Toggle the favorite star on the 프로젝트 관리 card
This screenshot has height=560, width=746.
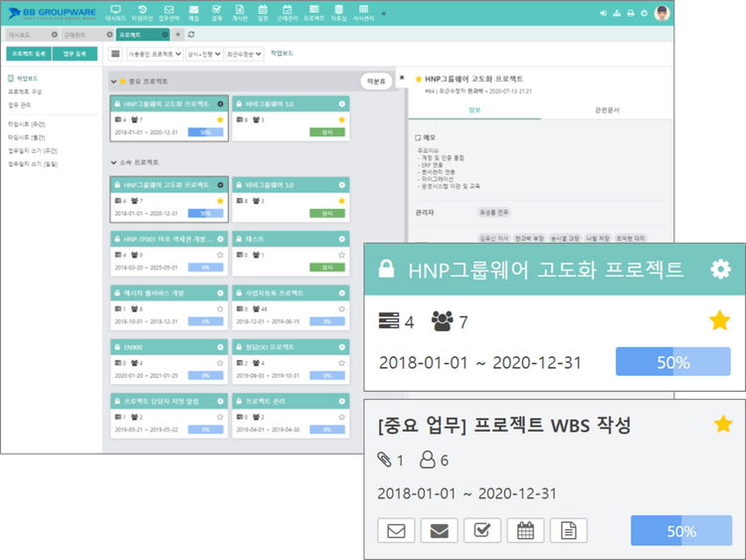pos(341,417)
